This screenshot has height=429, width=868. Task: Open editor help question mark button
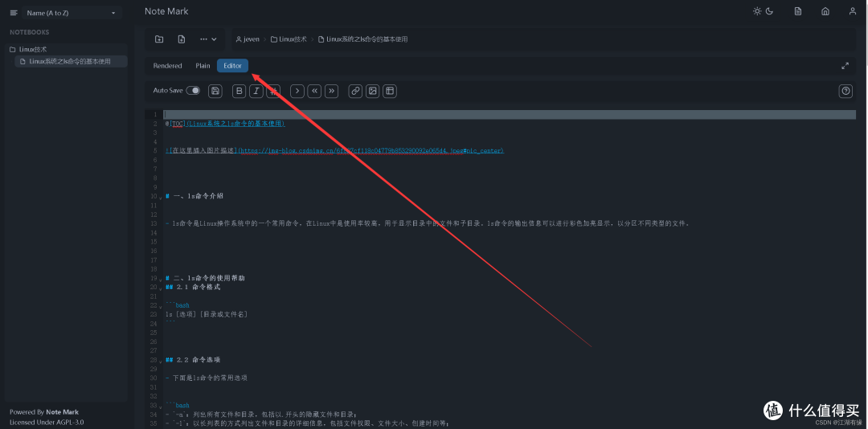point(845,91)
